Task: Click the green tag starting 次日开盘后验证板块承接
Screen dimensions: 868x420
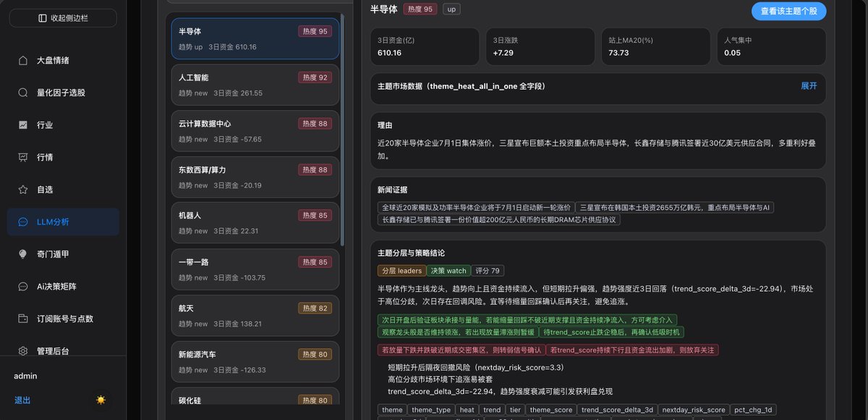Action: point(527,319)
